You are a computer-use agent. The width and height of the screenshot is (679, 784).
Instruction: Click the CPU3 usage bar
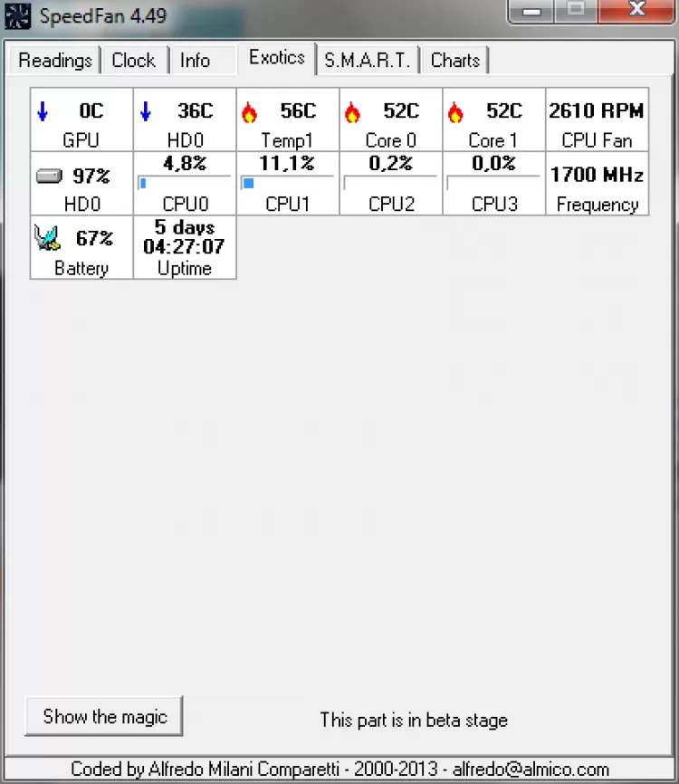click(493, 183)
